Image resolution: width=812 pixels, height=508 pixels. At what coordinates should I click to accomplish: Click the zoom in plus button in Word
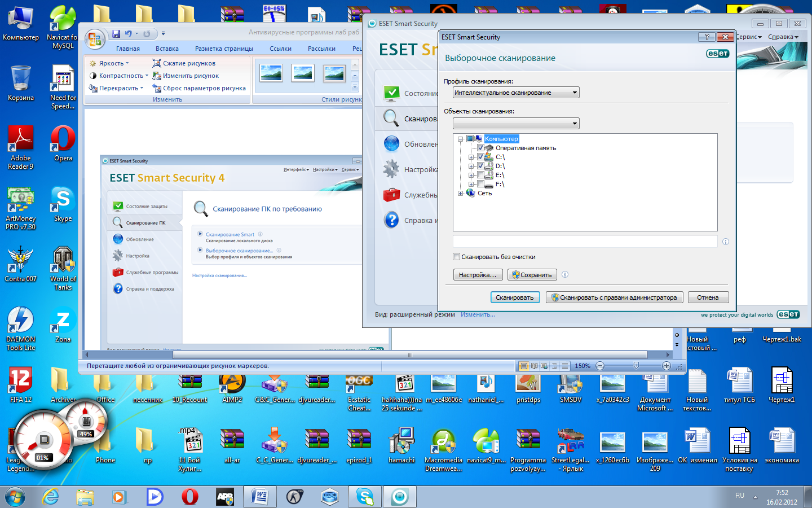666,366
